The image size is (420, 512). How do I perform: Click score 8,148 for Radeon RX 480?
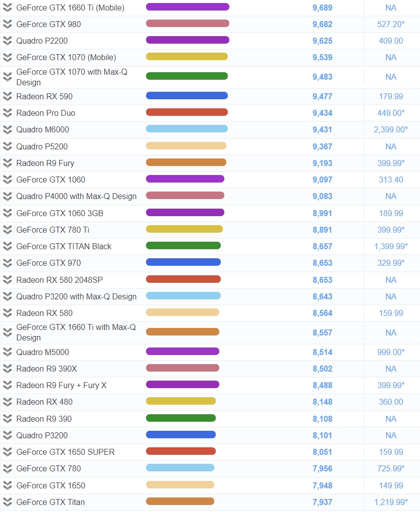point(322,402)
